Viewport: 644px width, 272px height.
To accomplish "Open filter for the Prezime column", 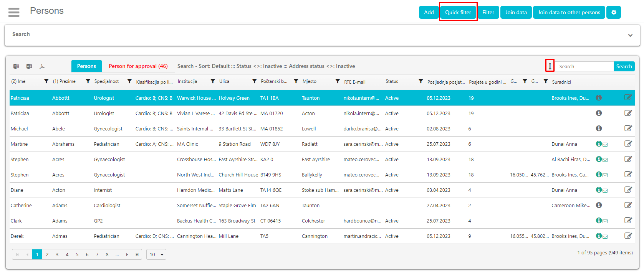I will (x=88, y=81).
